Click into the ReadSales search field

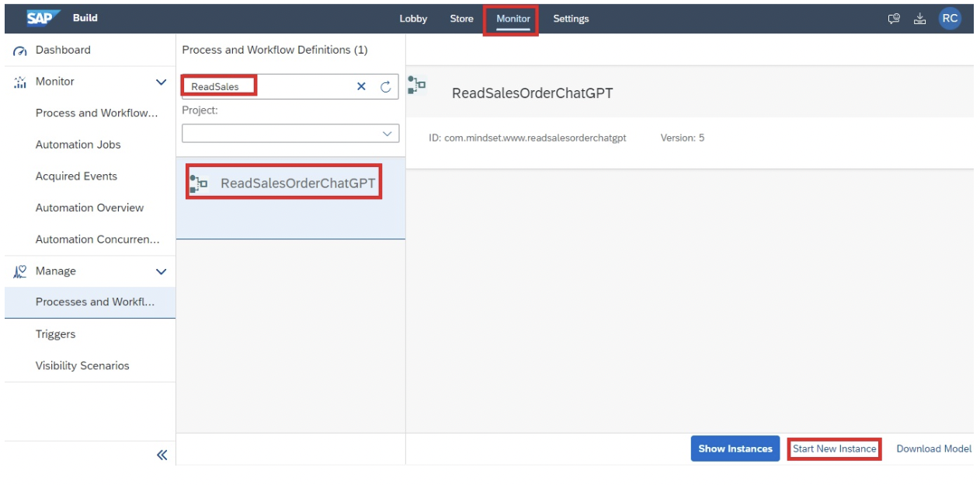290,86
